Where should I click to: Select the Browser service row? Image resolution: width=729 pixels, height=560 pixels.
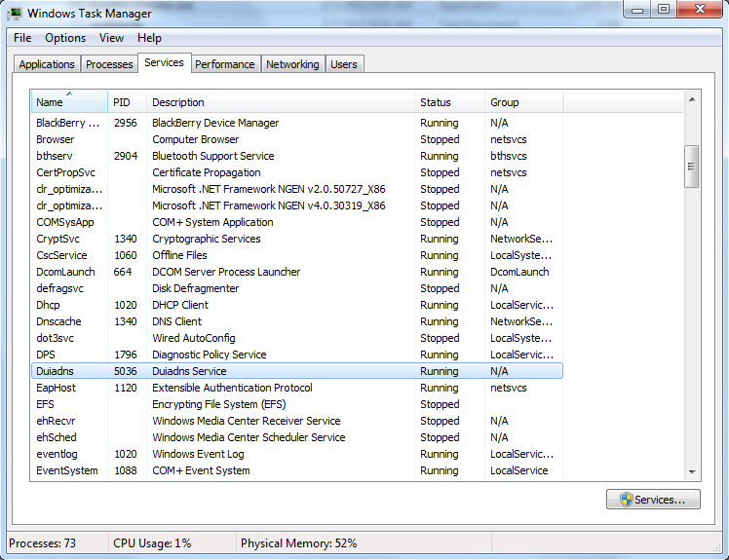pos(297,139)
